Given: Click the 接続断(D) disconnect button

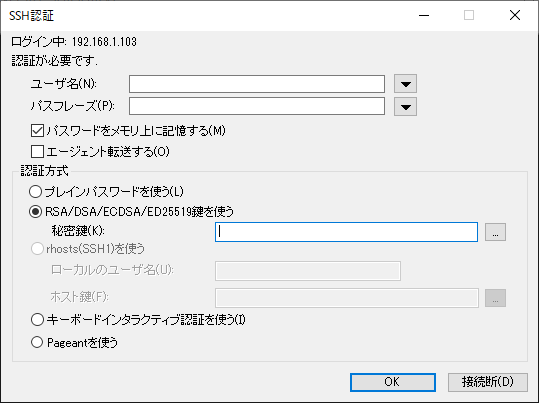Looking at the screenshot, I should (488, 382).
